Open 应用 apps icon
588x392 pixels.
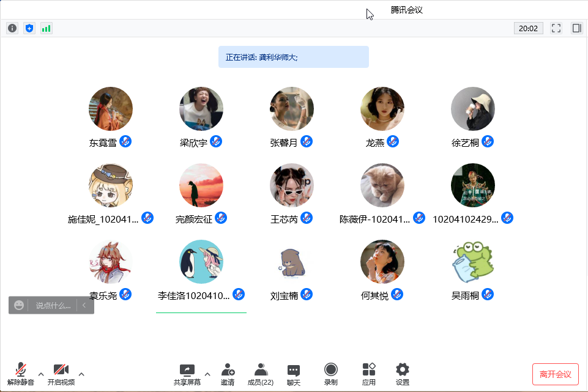click(x=368, y=374)
